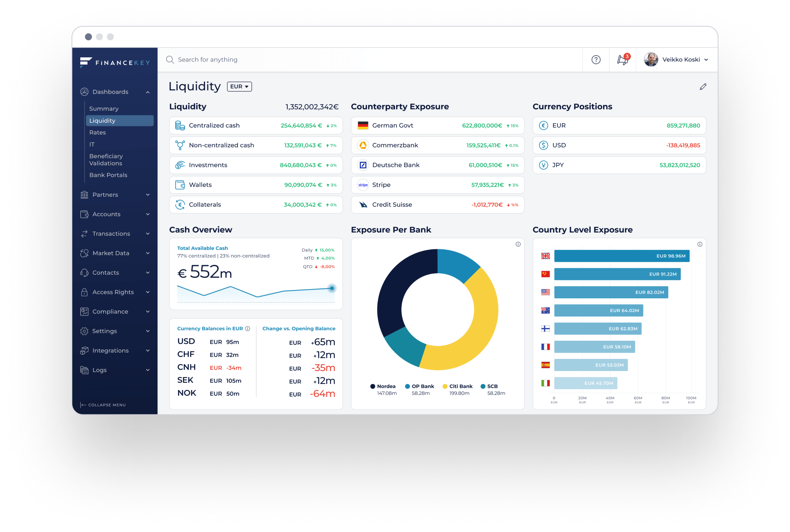Click the EUR 98.96M country bar
The height and width of the screenshot is (532, 790).
[x=622, y=256]
